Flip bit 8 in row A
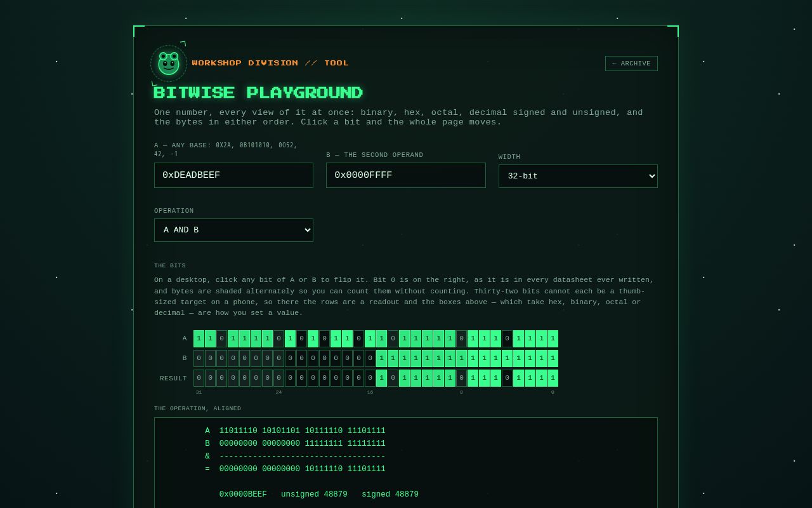This screenshot has width=812, height=508. tap(462, 338)
